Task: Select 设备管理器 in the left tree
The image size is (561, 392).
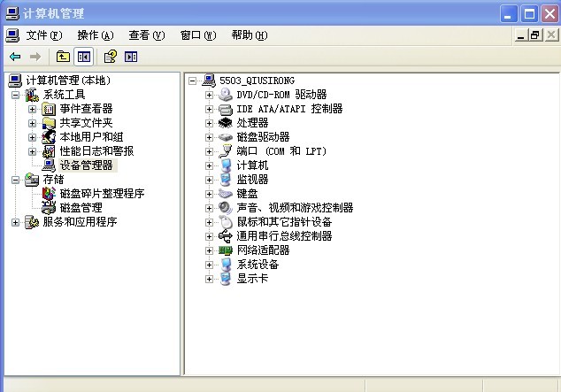Action: click(x=86, y=165)
